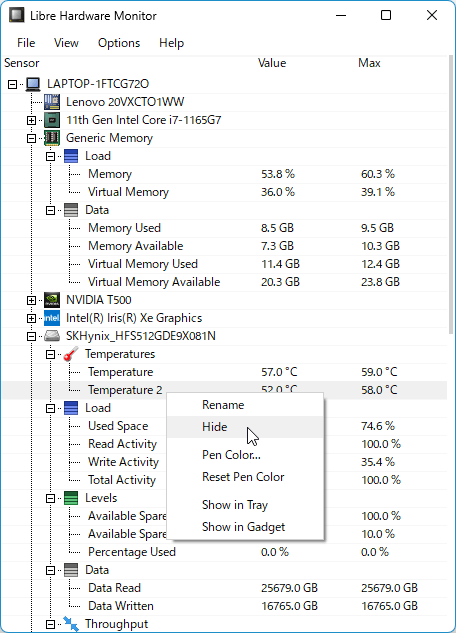Open the View menu
456x633 pixels.
click(66, 43)
